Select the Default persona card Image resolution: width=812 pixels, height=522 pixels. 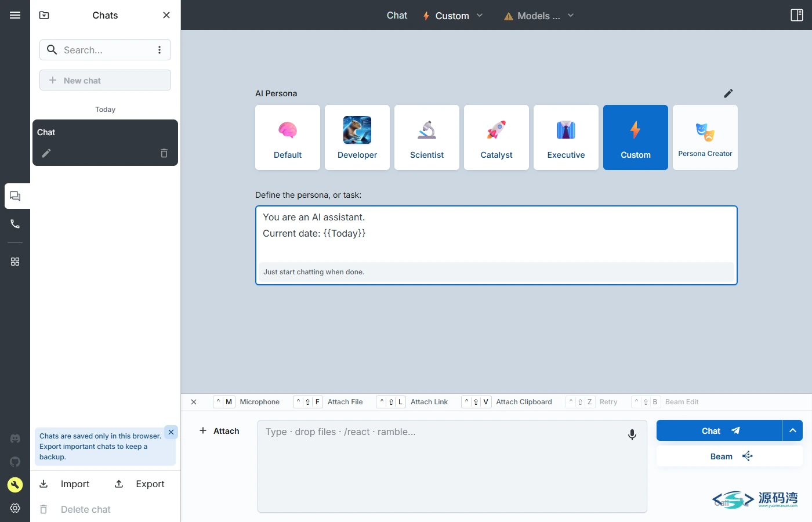pyautogui.click(x=288, y=137)
